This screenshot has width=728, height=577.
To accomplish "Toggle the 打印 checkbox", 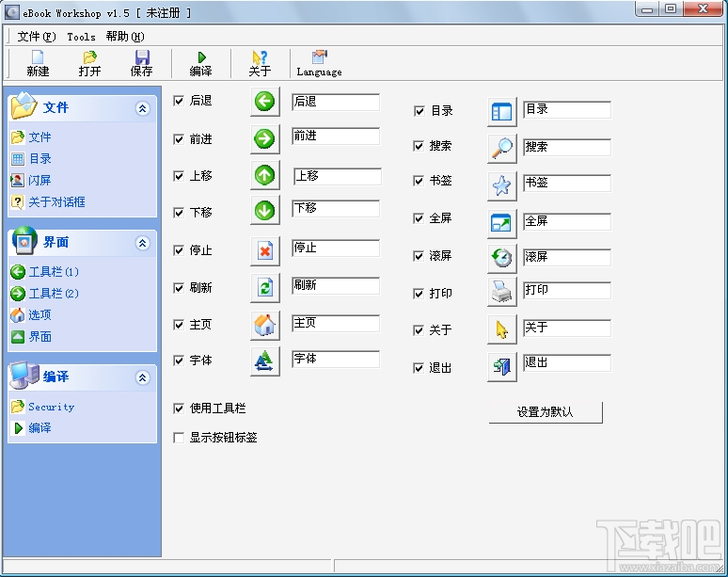I will pyautogui.click(x=419, y=294).
